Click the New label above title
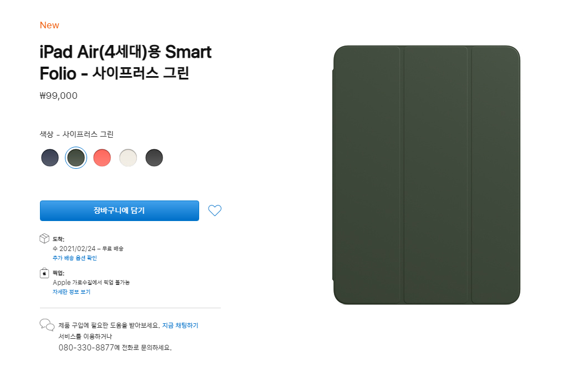588x371 pixels. 49,25
